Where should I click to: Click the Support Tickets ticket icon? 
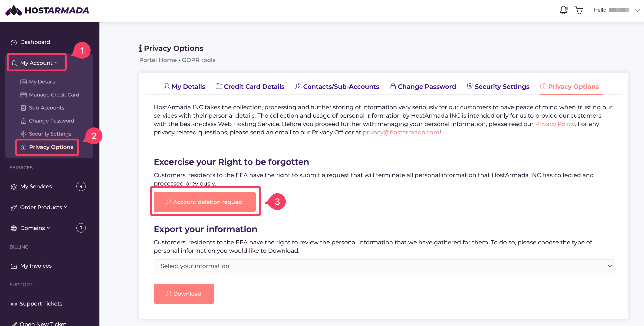pos(14,304)
